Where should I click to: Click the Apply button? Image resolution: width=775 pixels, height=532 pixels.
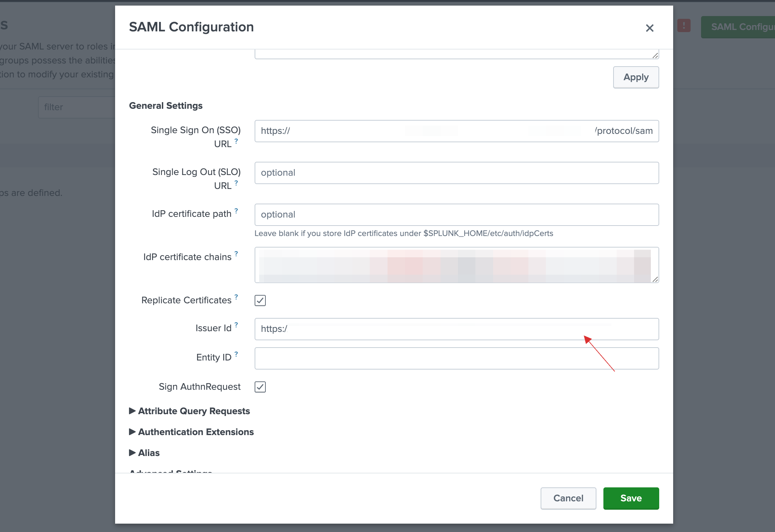point(635,77)
